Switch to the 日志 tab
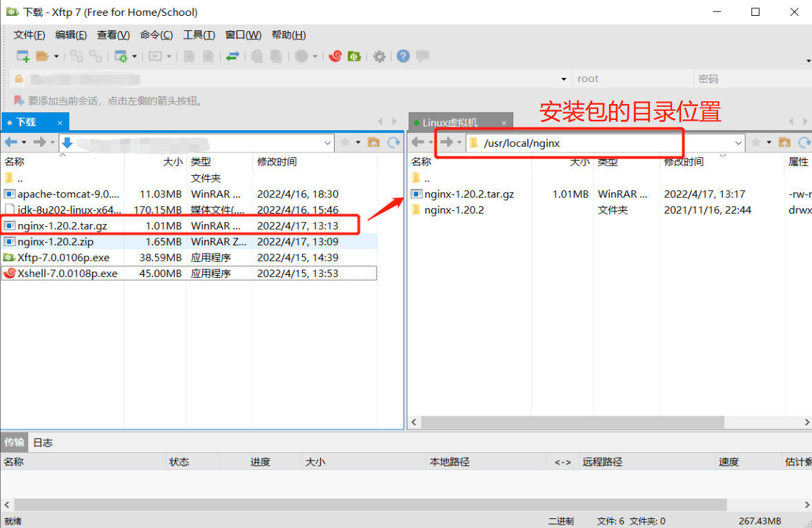The image size is (812, 528). click(43, 443)
